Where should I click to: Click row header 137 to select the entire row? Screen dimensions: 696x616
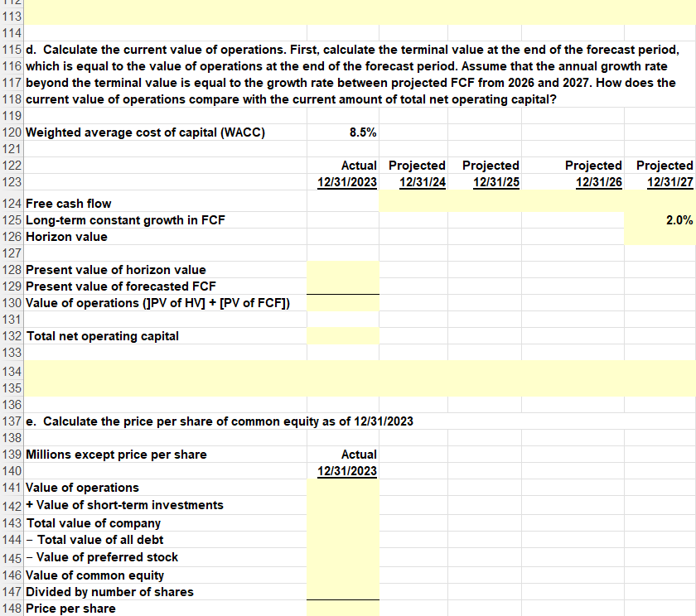click(x=12, y=421)
